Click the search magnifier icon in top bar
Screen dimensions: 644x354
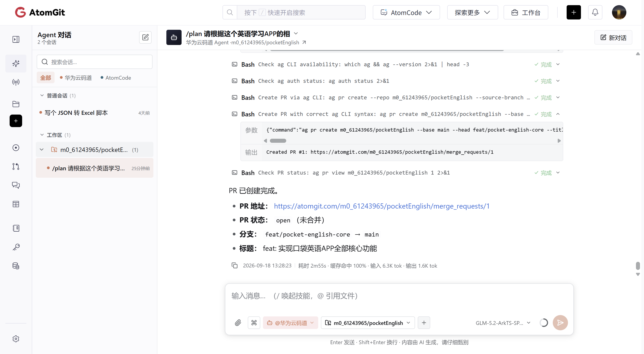tap(230, 12)
